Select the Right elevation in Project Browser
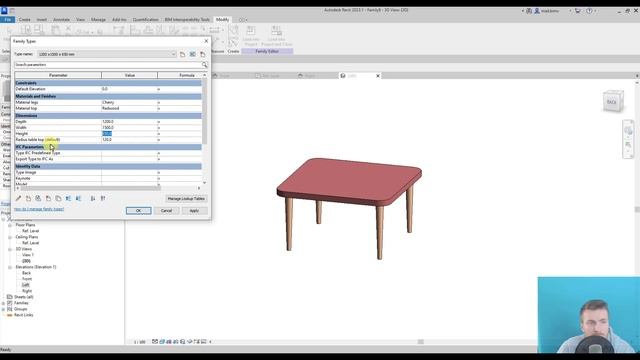 27,291
